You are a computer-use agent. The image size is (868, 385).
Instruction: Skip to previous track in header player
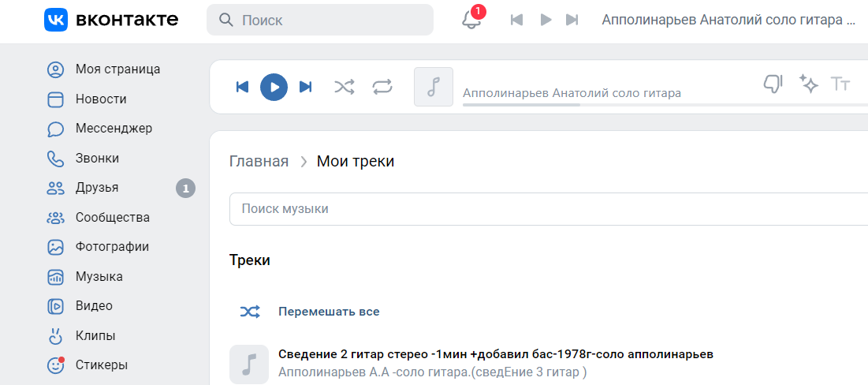[516, 20]
